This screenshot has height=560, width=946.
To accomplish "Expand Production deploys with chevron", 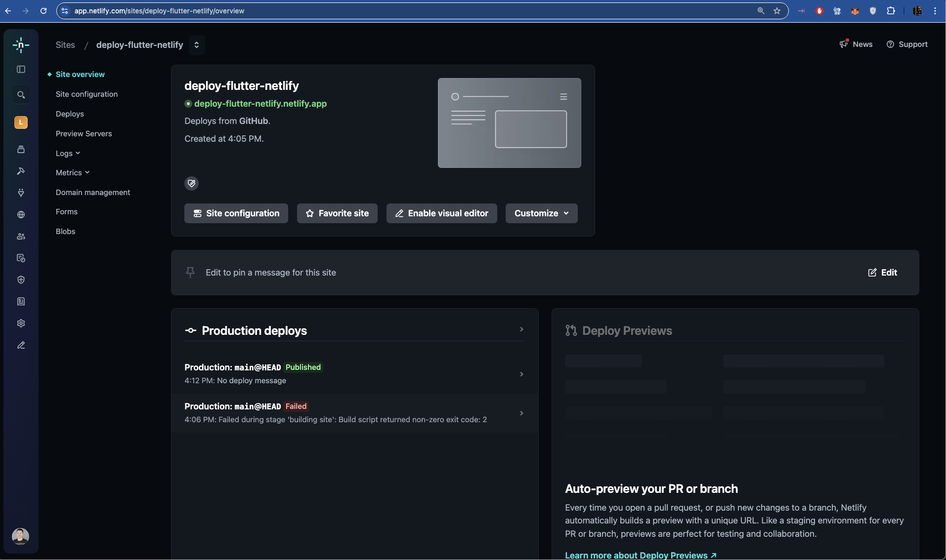I will pos(521,329).
